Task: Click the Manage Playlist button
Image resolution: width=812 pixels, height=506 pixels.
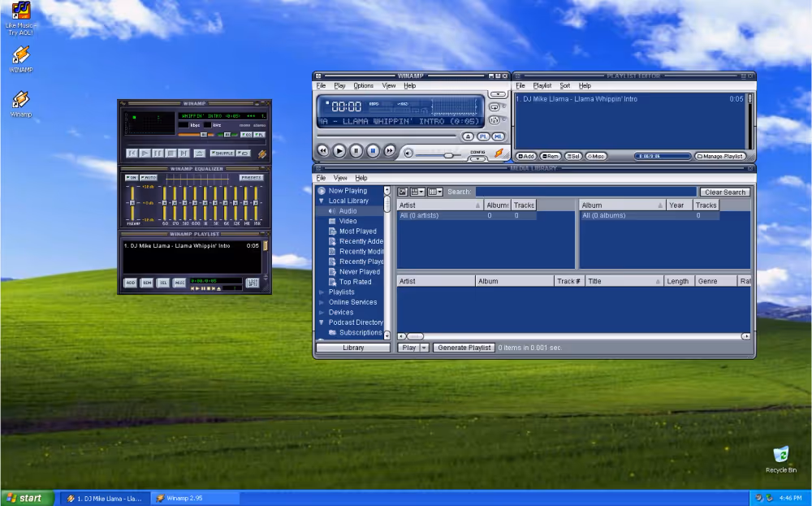Action: click(x=720, y=156)
